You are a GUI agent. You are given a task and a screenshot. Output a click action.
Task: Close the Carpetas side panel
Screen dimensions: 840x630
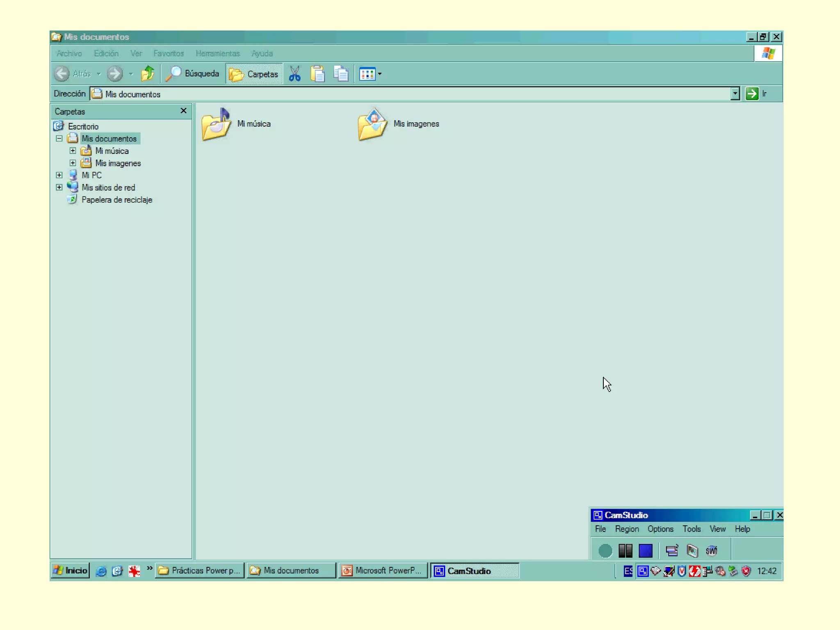tap(183, 111)
